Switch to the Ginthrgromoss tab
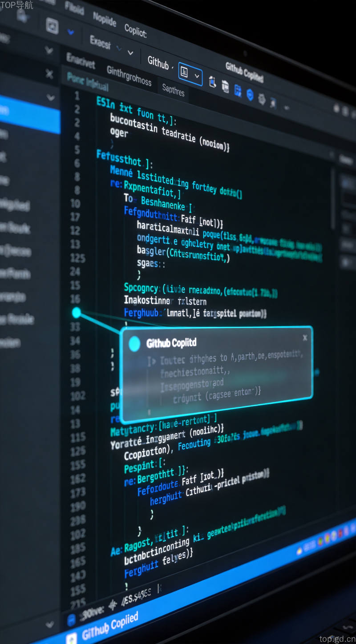The height and width of the screenshot is (644, 356). point(129,76)
